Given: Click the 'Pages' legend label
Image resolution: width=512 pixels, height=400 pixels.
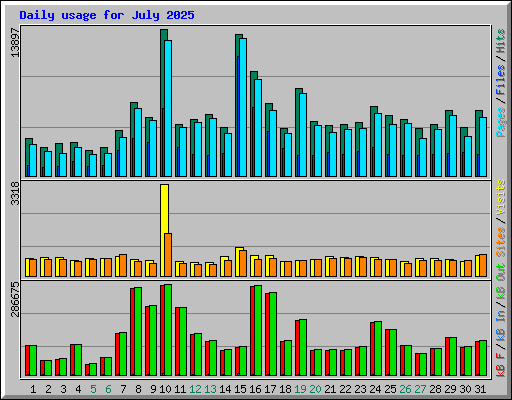Looking at the screenshot, I should point(501,122).
